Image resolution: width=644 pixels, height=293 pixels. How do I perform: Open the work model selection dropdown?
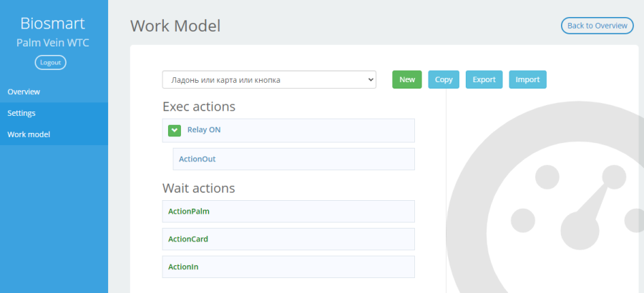click(269, 80)
